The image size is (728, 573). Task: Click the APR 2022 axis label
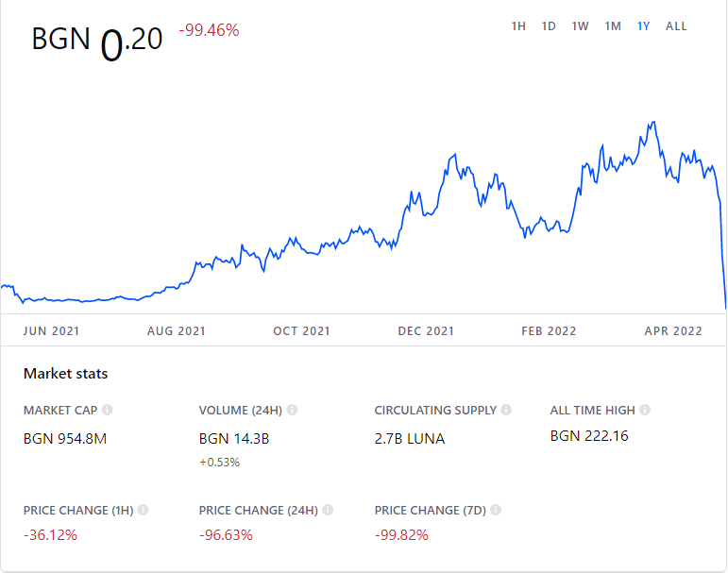click(x=673, y=331)
